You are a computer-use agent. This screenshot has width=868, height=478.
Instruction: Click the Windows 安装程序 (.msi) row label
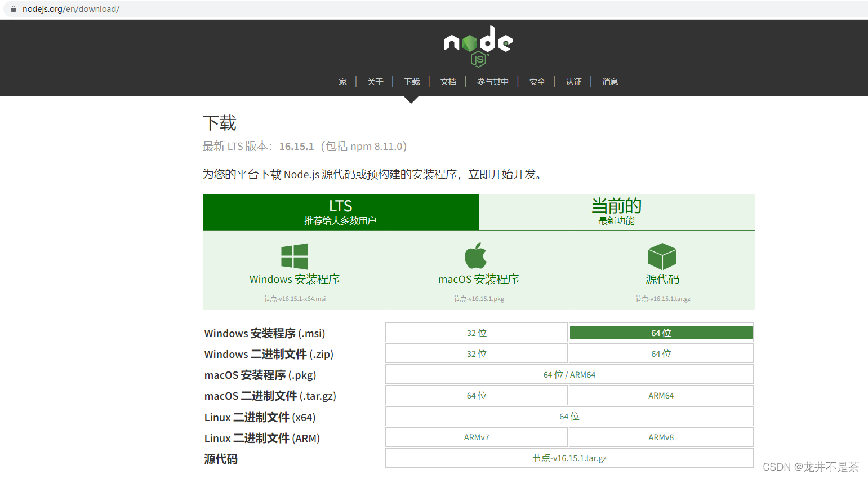click(x=265, y=333)
